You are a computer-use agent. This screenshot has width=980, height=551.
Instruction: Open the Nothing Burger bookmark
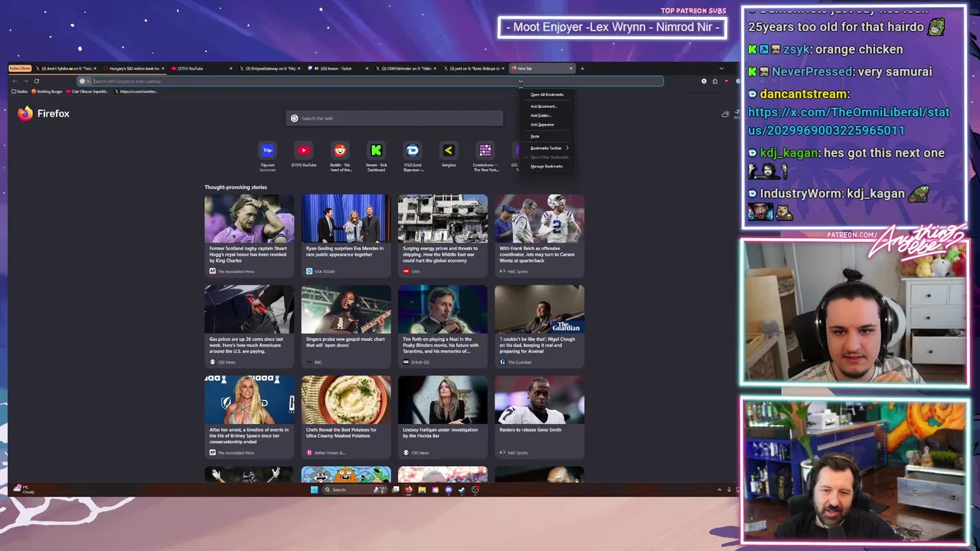(47, 91)
